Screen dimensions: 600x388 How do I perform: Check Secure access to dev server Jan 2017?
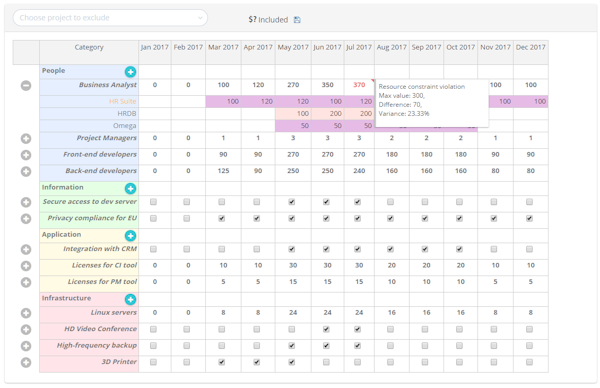point(153,202)
